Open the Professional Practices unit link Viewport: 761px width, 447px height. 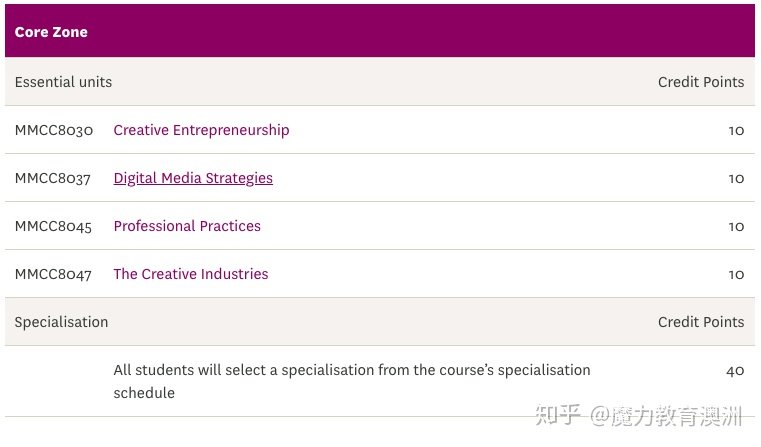point(187,226)
